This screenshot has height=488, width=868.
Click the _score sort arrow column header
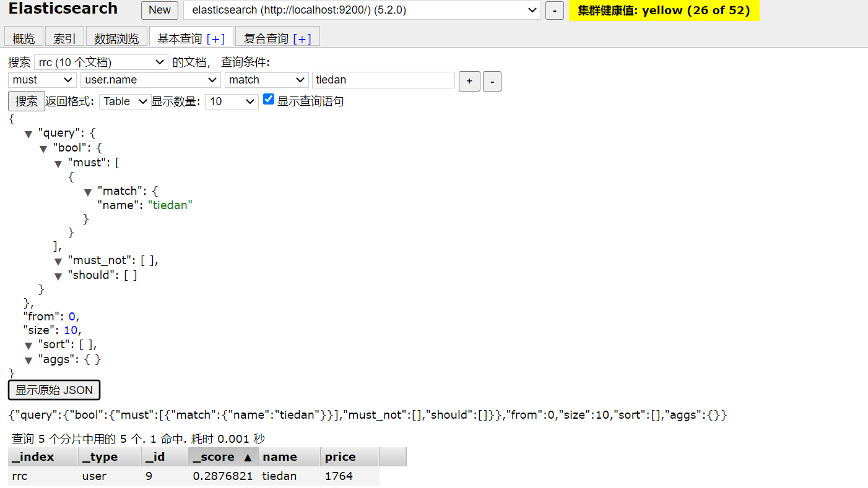pos(224,457)
